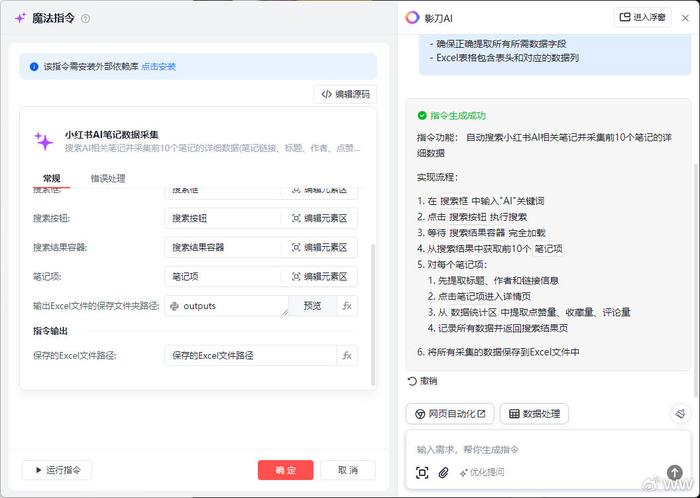Click the Python icon in outputs field

[175, 306]
